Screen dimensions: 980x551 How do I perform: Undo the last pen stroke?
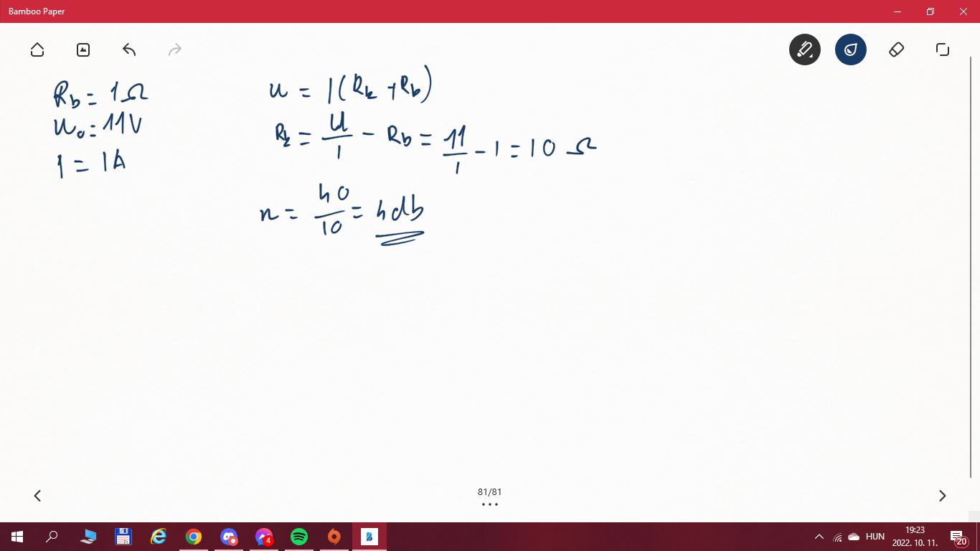pyautogui.click(x=129, y=50)
